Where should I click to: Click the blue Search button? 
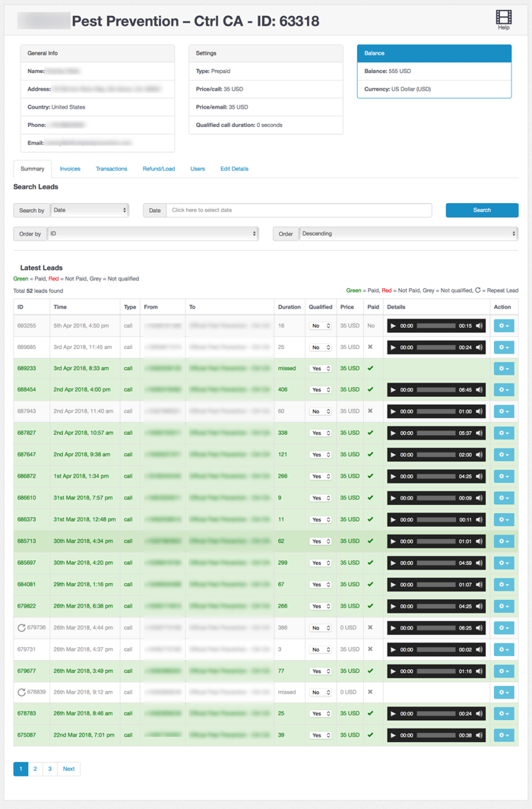coord(482,210)
